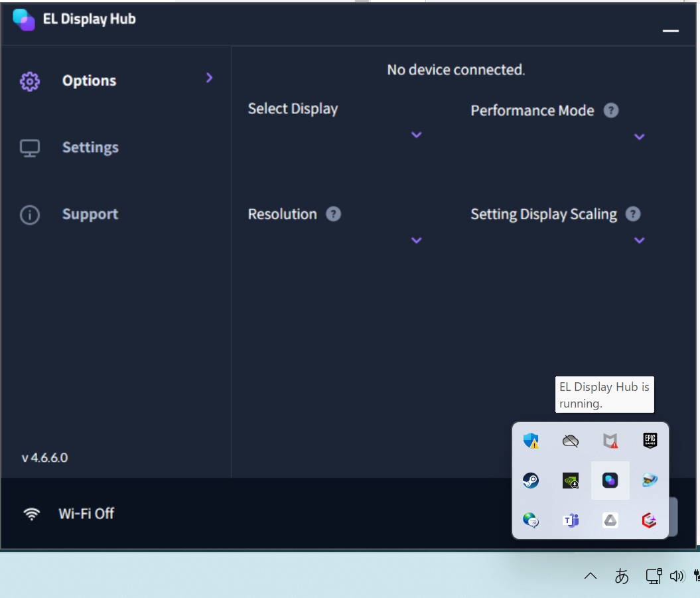View Setting Display Scaling help icon
This screenshot has height=598, width=700.
(x=633, y=214)
